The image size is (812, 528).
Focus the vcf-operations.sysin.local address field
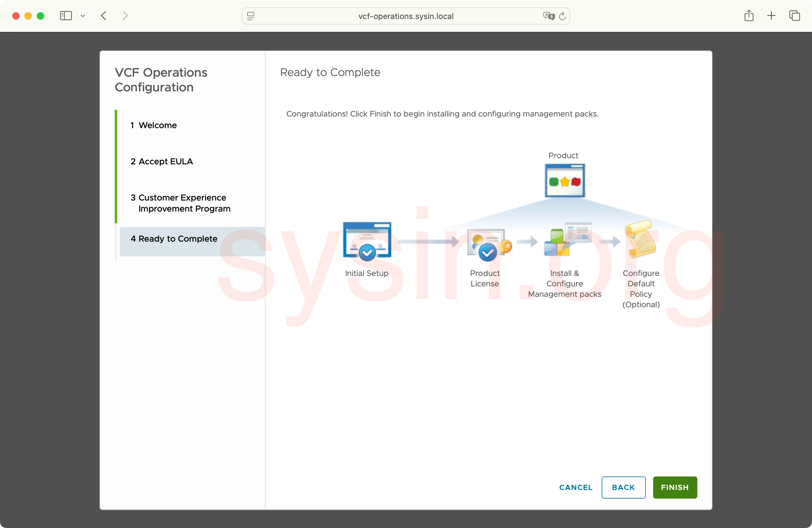click(405, 16)
